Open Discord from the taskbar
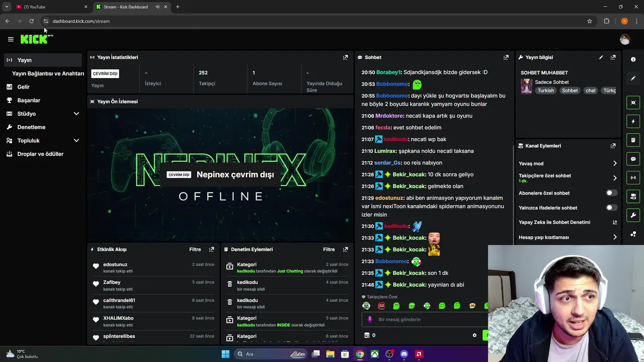The width and height of the screenshot is (644, 362). (404, 354)
